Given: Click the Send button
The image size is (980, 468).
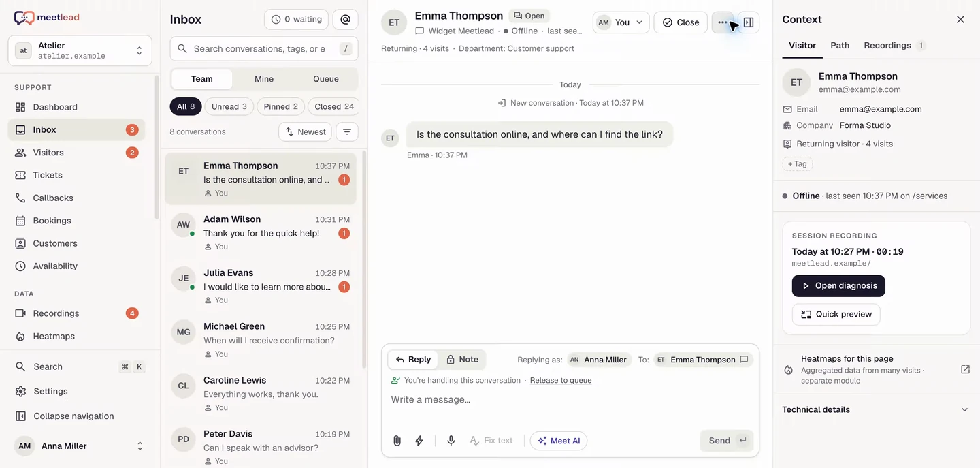Looking at the screenshot, I should coord(726,441).
